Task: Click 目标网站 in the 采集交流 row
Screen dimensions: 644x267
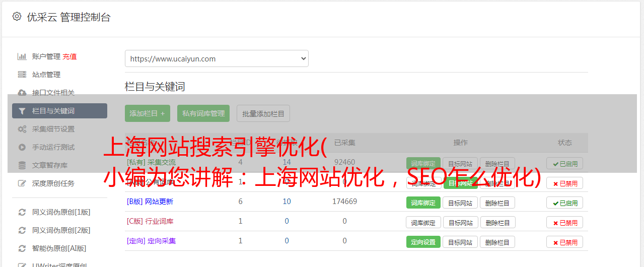Action: pos(461,163)
